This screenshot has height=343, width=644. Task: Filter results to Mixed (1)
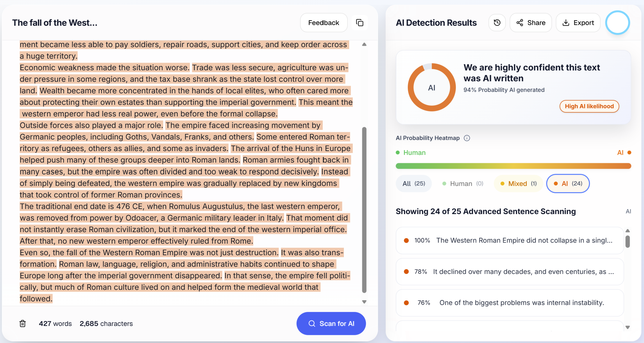518,183
